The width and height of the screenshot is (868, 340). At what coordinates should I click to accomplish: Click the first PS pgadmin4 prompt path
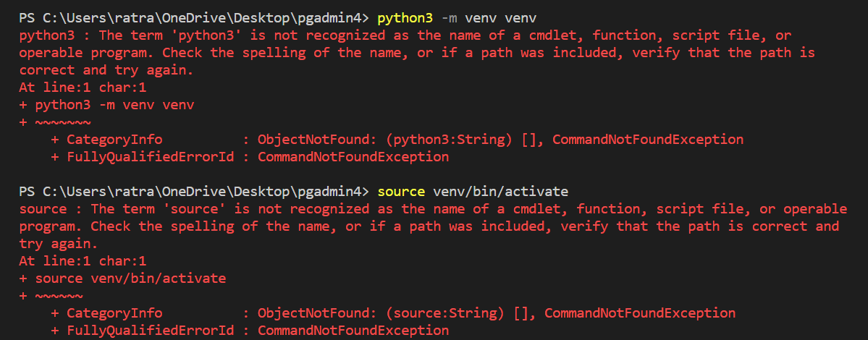pos(194,17)
